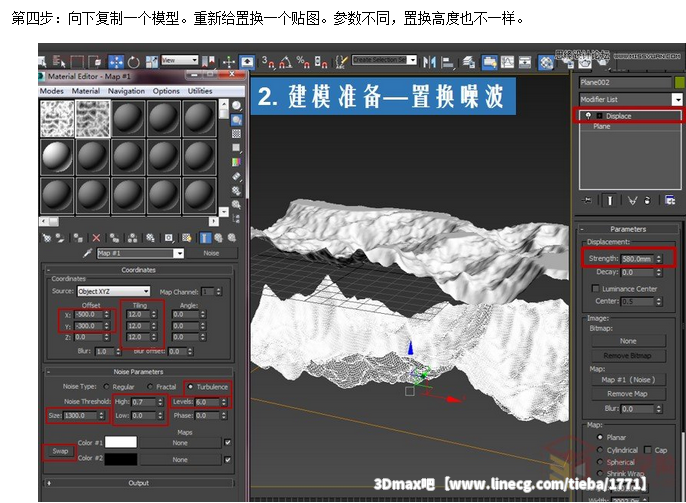The width and height of the screenshot is (686, 503).
Task: Toggle Backlight icon in Material Editor
Action: pos(236,119)
